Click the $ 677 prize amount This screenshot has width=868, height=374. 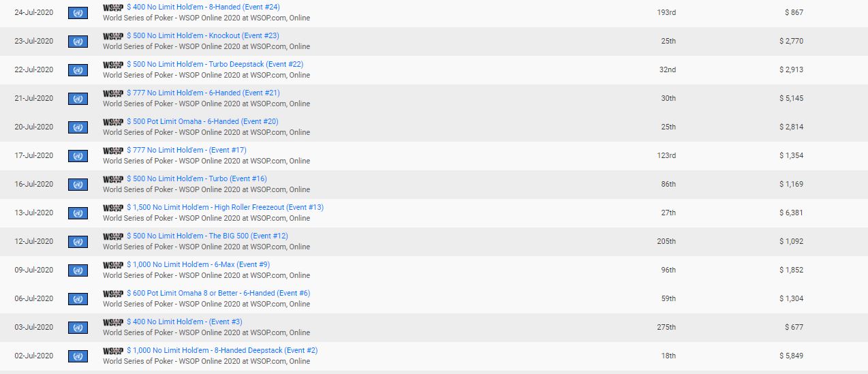794,327
